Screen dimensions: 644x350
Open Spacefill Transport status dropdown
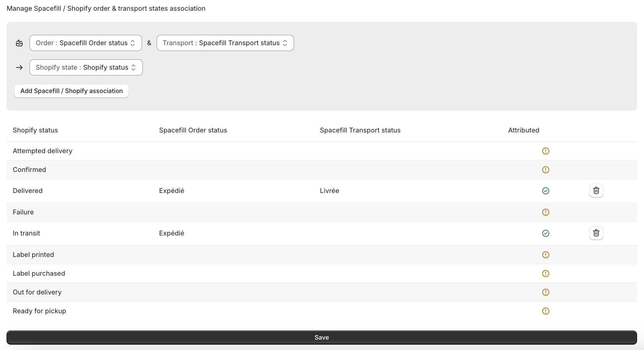225,43
